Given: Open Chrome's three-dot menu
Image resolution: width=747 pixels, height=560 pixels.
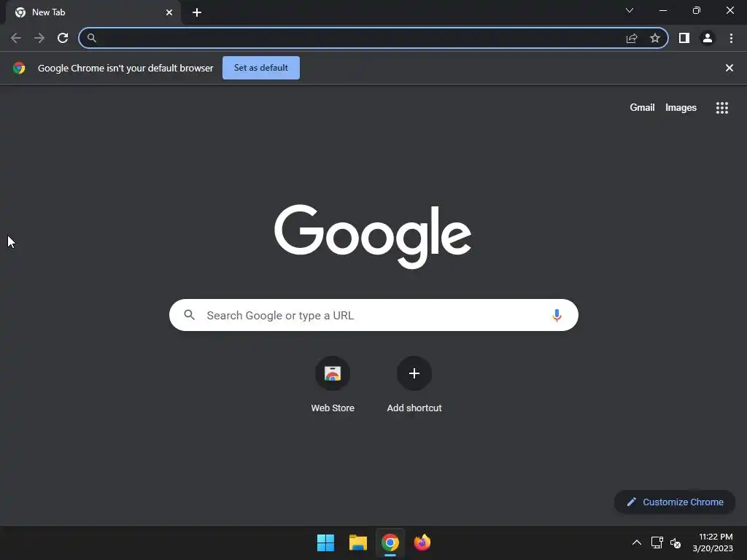Looking at the screenshot, I should point(731,38).
